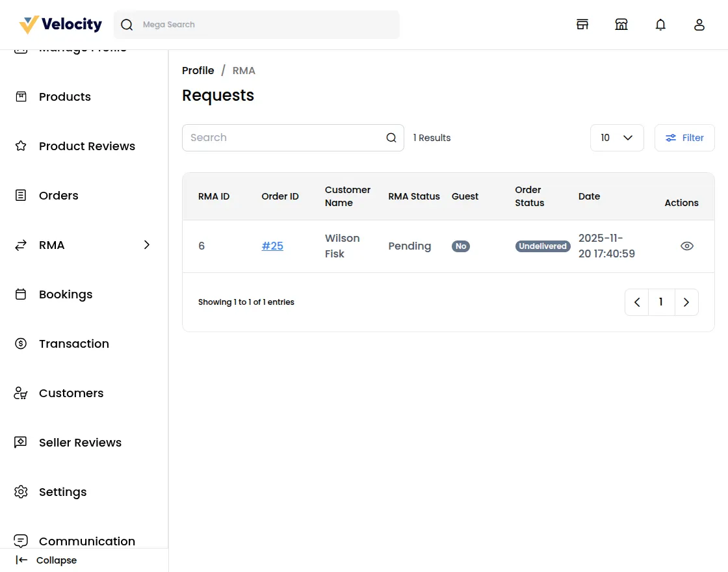The width and height of the screenshot is (728, 572).
Task: Open the user account profile icon
Action: tap(699, 25)
